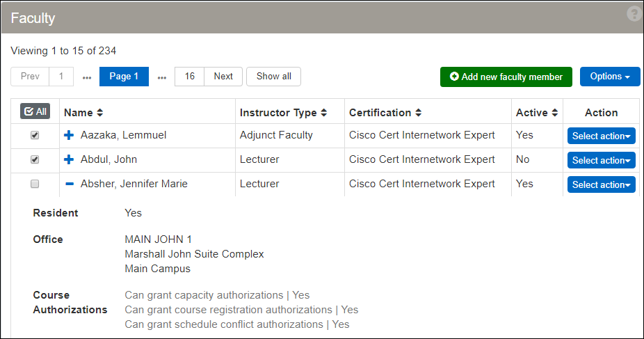644x339 pixels.
Task: Check Absher, Jennifer Marie row checkbox
Action: (x=35, y=184)
